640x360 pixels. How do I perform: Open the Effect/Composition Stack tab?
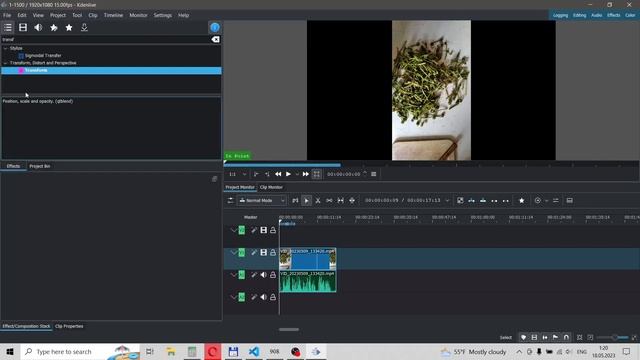coord(26,326)
